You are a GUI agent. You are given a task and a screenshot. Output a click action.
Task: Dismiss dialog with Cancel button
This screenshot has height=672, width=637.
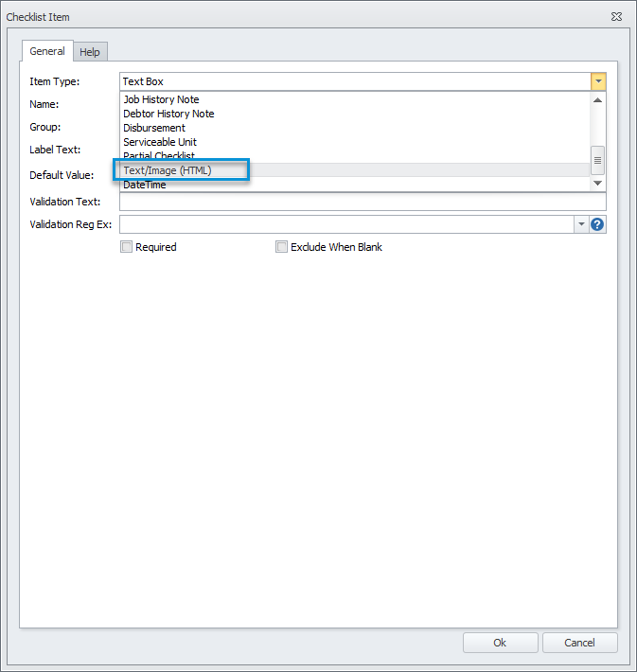tap(579, 643)
